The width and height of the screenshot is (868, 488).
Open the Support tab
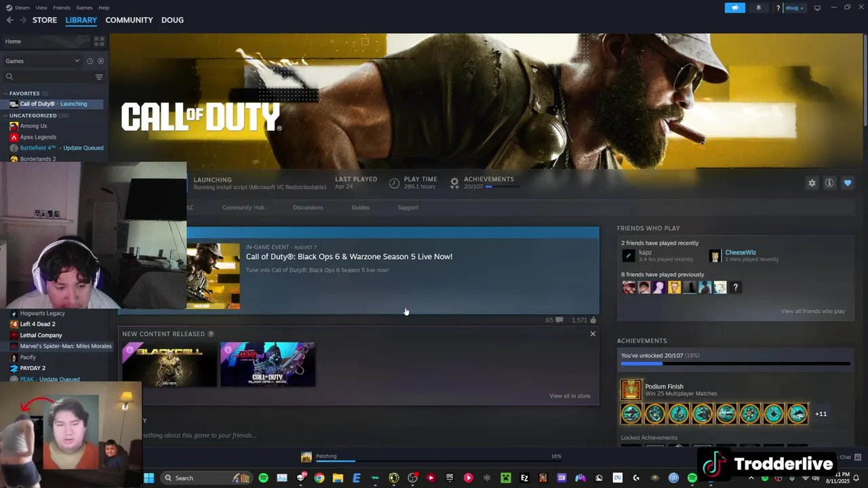[408, 207]
